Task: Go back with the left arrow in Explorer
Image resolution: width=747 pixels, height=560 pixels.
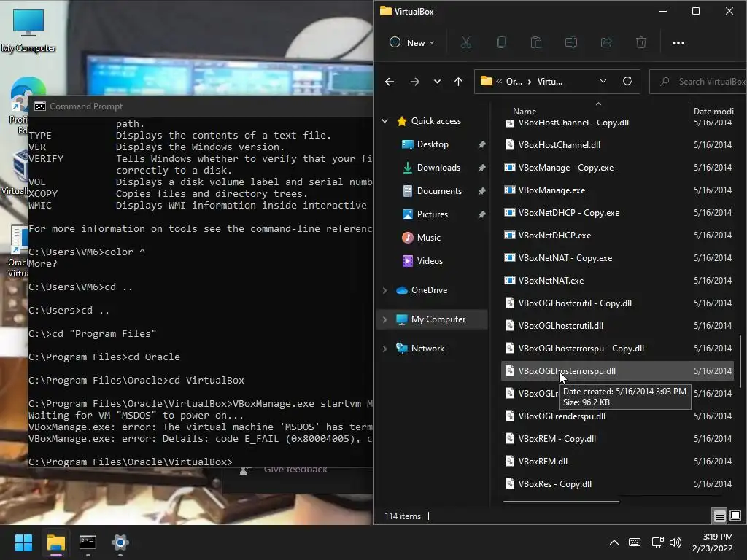Action: tap(390, 82)
